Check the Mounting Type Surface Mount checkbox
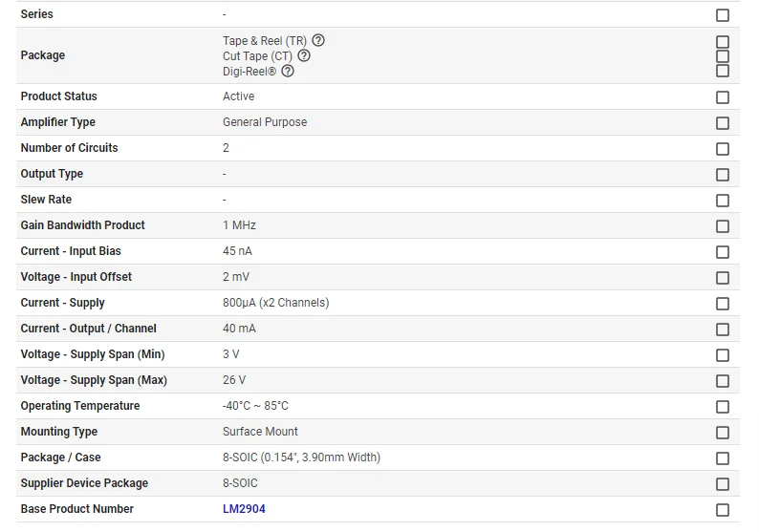Screen dimensions: 759x532 coord(723,433)
